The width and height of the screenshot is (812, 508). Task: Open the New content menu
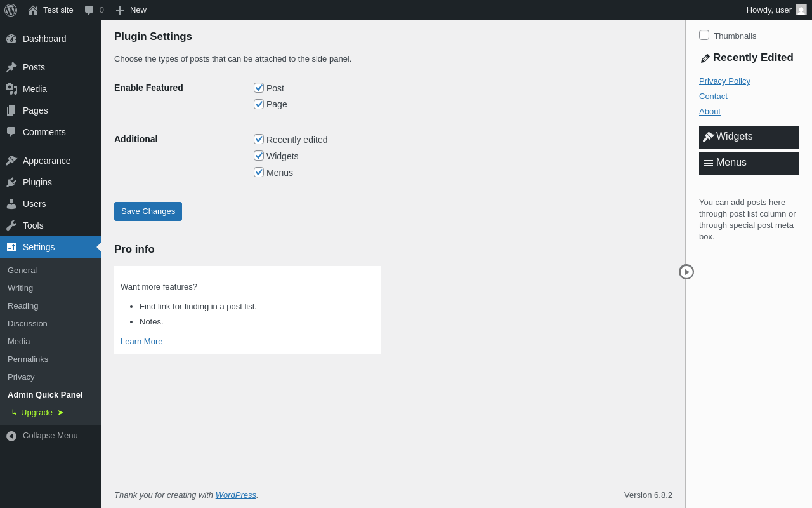pyautogui.click(x=131, y=10)
